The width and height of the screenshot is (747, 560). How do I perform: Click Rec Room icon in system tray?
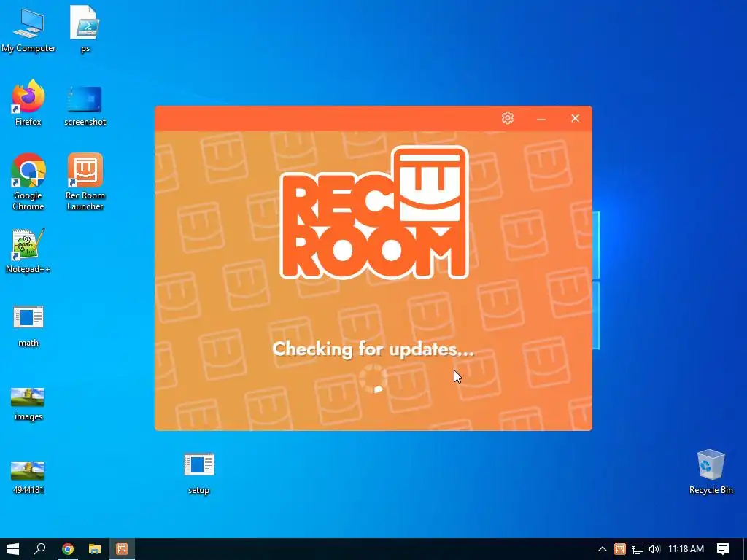(620, 549)
